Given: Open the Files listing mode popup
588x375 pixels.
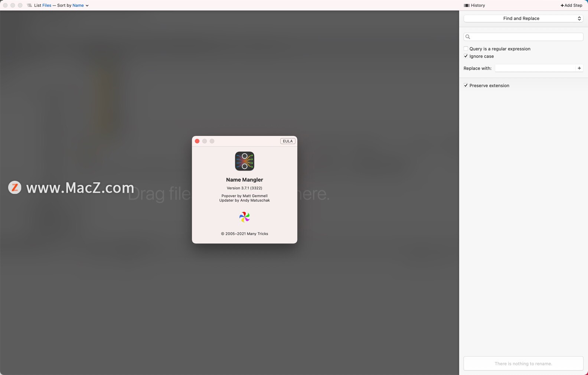Looking at the screenshot, I should [x=47, y=6].
